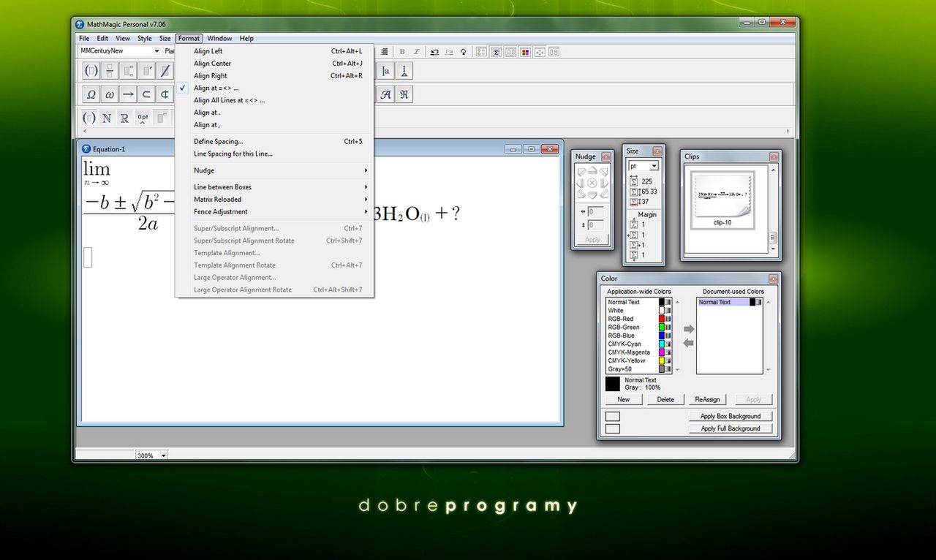The image size is (936, 560).
Task: Open the slash fraction template palette
Action: (x=165, y=71)
